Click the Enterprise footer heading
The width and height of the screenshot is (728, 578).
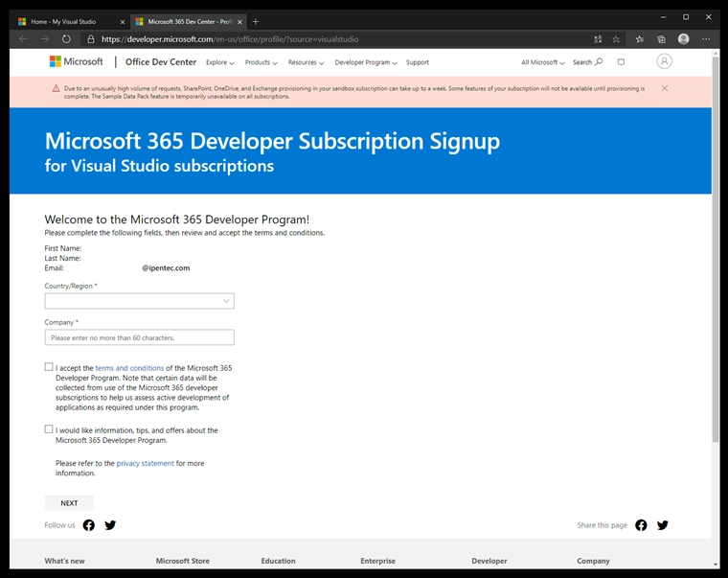click(378, 561)
